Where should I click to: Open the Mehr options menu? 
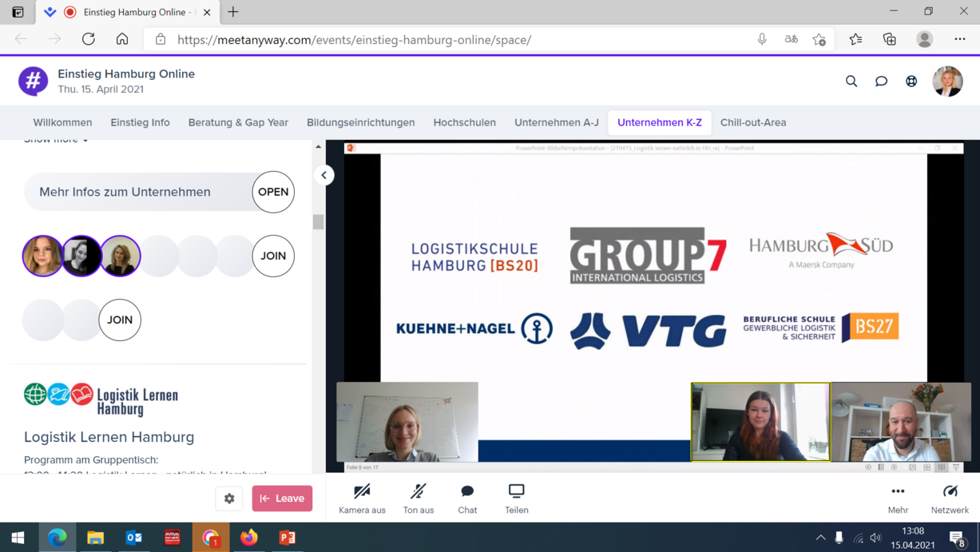tap(898, 498)
